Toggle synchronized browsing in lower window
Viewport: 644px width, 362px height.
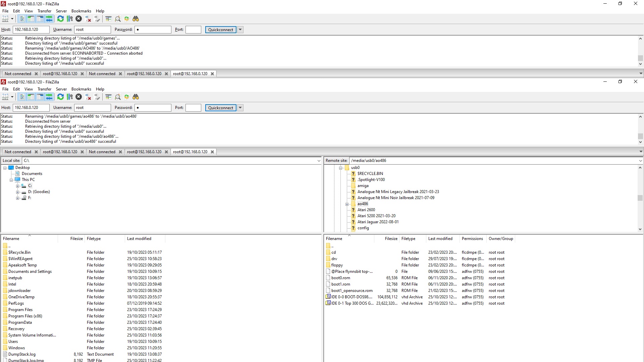click(x=126, y=97)
